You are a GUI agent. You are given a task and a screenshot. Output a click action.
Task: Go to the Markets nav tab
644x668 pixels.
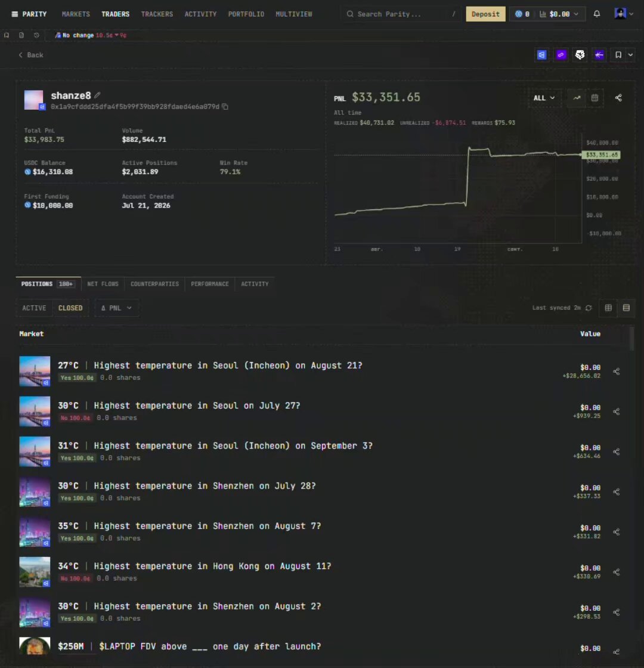coord(76,14)
